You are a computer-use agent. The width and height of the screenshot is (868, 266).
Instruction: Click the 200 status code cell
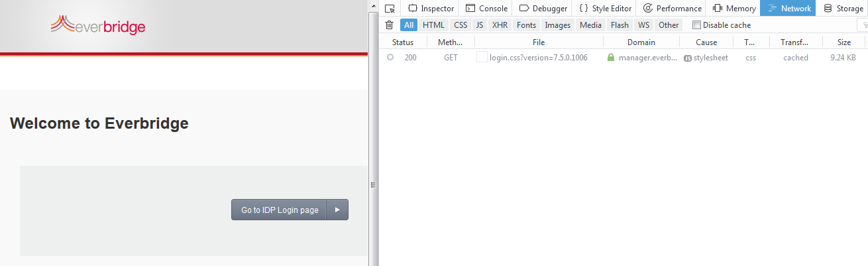411,58
